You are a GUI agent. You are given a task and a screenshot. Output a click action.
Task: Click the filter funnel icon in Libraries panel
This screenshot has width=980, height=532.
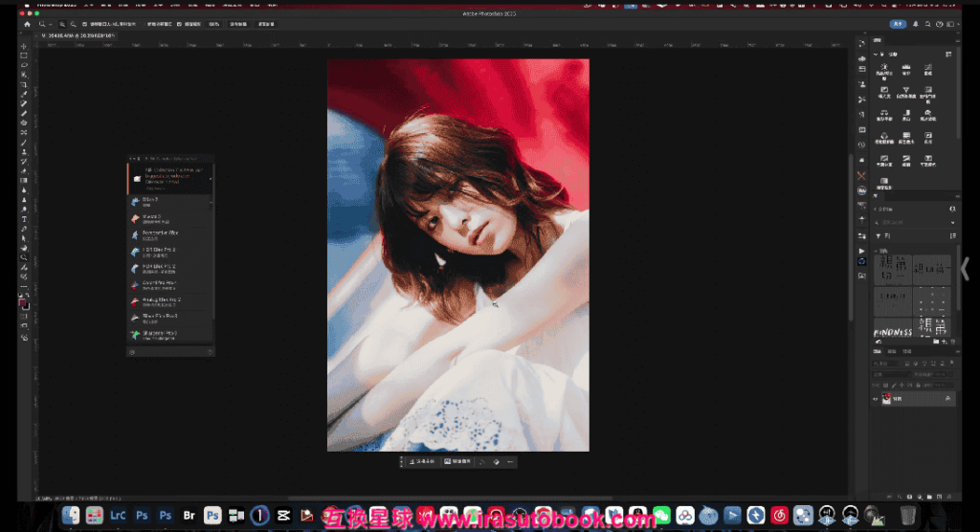pyautogui.click(x=879, y=235)
